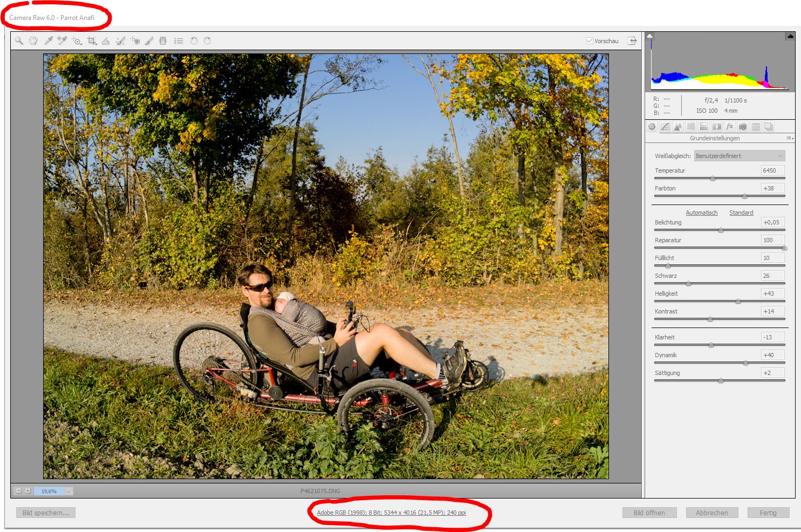Open the Grundeinstellungen panel menu

[x=789, y=138]
